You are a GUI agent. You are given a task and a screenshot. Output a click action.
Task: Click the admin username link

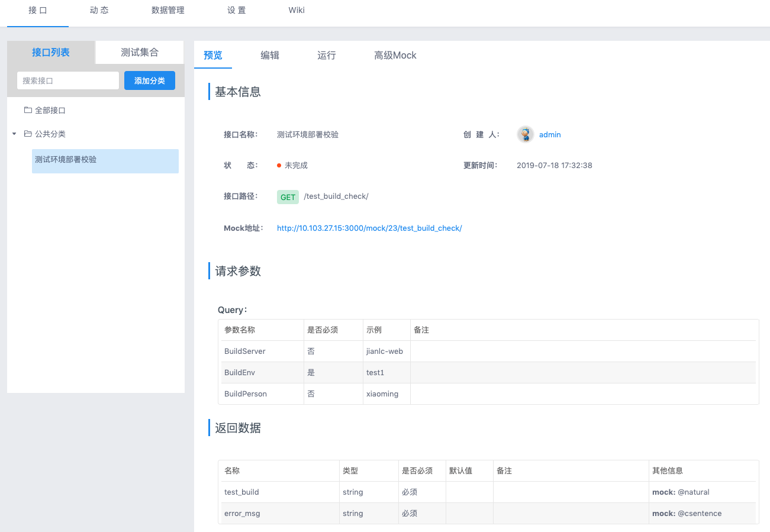tap(550, 134)
